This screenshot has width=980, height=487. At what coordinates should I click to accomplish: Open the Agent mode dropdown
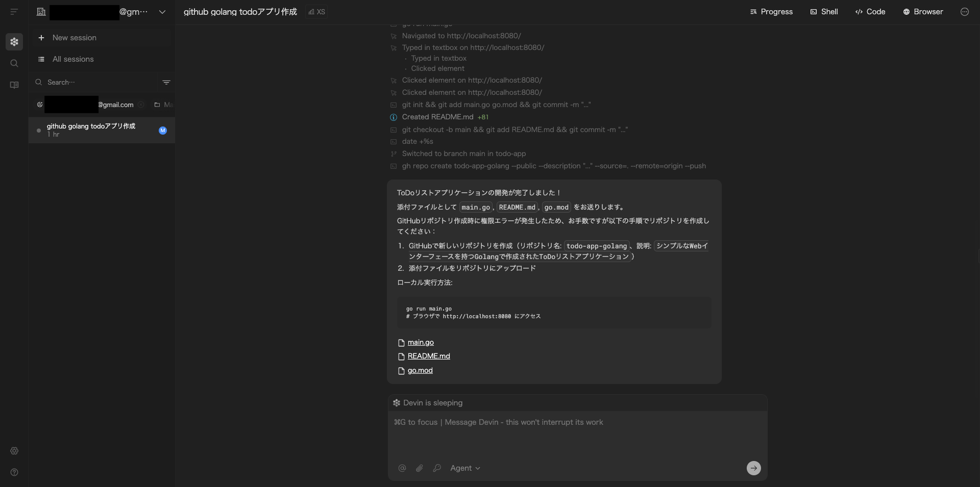click(x=465, y=468)
